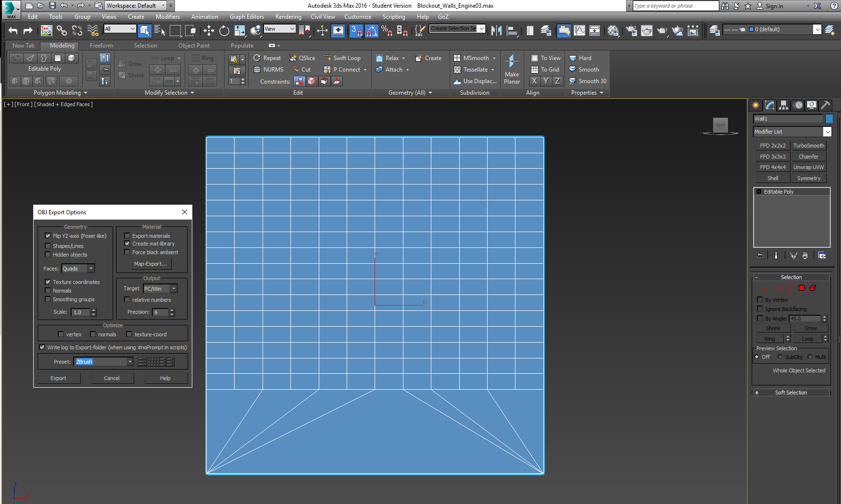Viewport: 841px width, 504px height.
Task: Enable Export materials checkbox
Action: point(127,236)
